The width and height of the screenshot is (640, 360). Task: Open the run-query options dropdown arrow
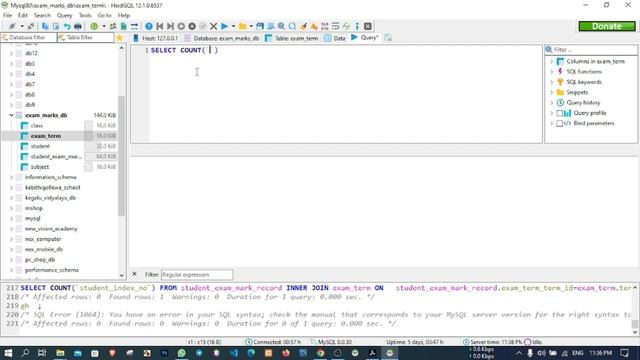233,26
